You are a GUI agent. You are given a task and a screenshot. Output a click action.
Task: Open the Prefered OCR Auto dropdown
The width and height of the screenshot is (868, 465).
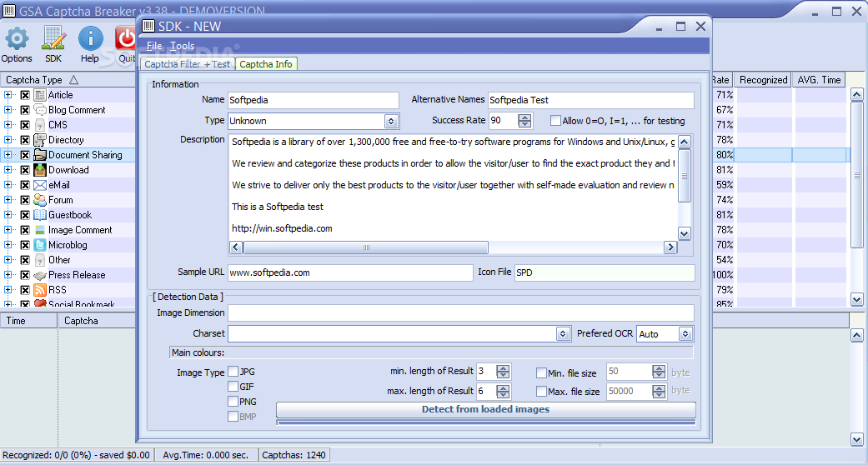[x=685, y=334]
